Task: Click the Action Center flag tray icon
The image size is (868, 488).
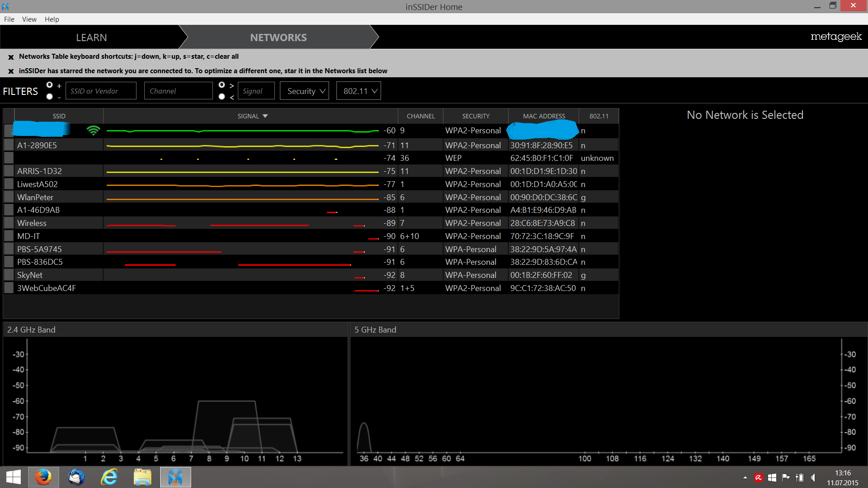Action: tap(786, 478)
